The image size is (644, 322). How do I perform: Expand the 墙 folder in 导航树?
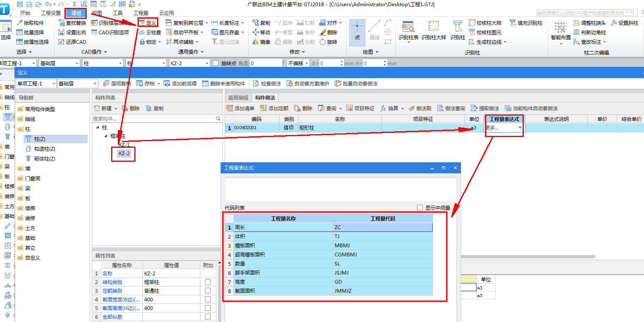(20, 168)
